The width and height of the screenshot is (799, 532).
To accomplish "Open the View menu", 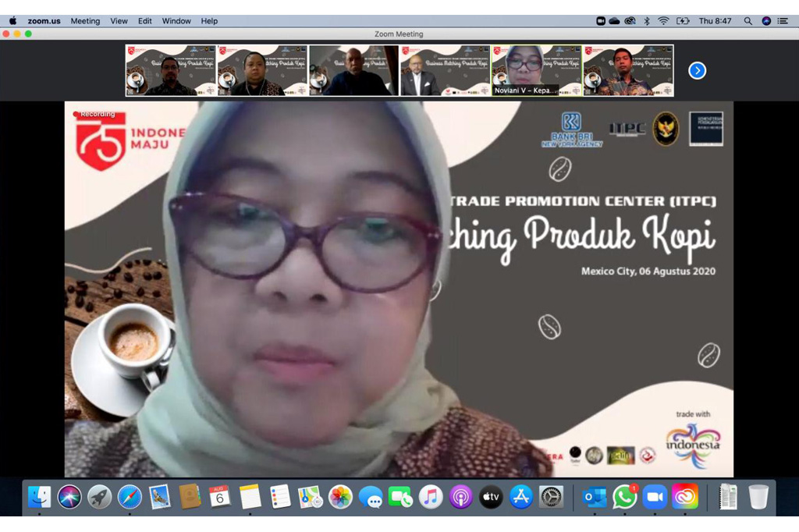I will (x=119, y=21).
